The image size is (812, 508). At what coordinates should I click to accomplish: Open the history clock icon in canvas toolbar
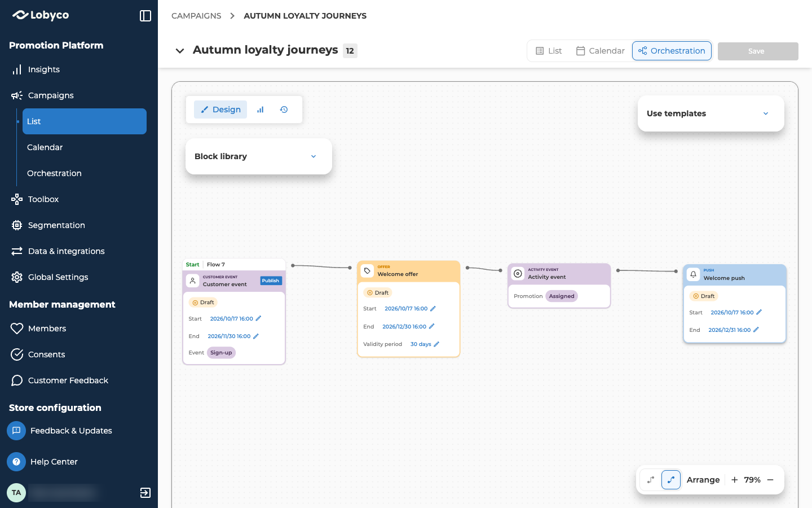pos(284,110)
